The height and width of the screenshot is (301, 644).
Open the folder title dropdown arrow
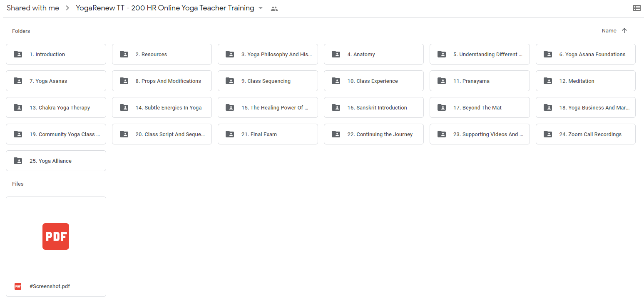[261, 8]
